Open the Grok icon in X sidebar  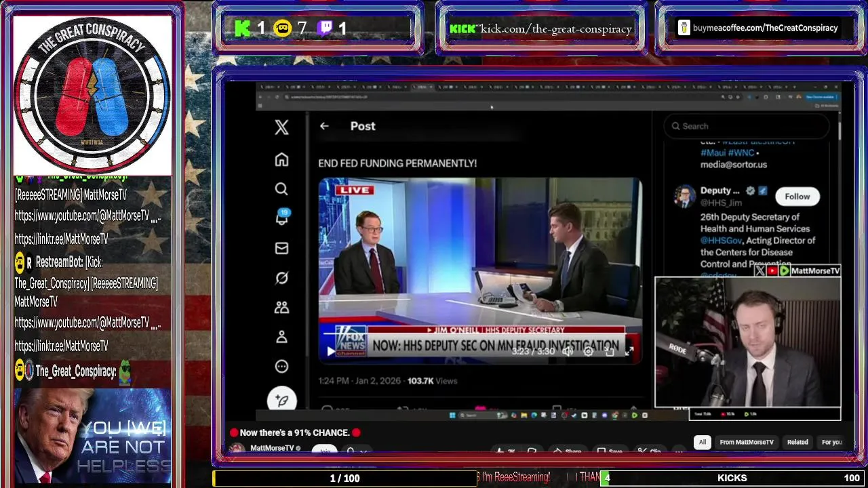pos(281,278)
